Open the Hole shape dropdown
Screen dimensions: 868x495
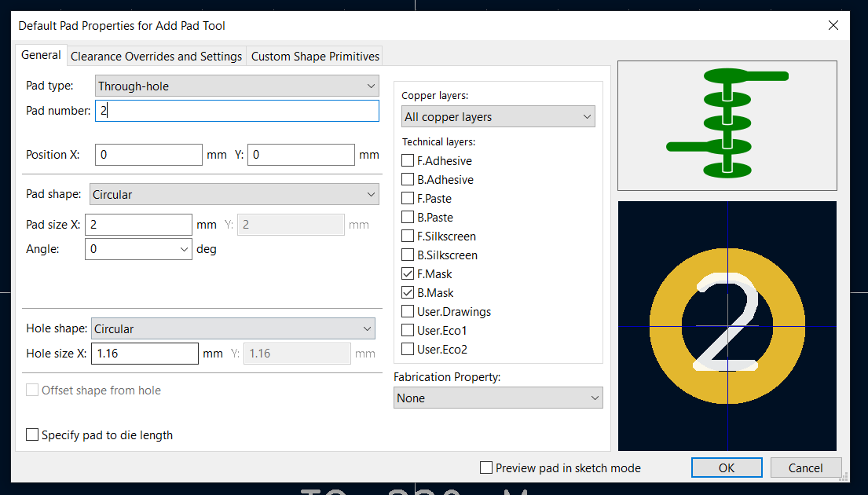pyautogui.click(x=233, y=328)
